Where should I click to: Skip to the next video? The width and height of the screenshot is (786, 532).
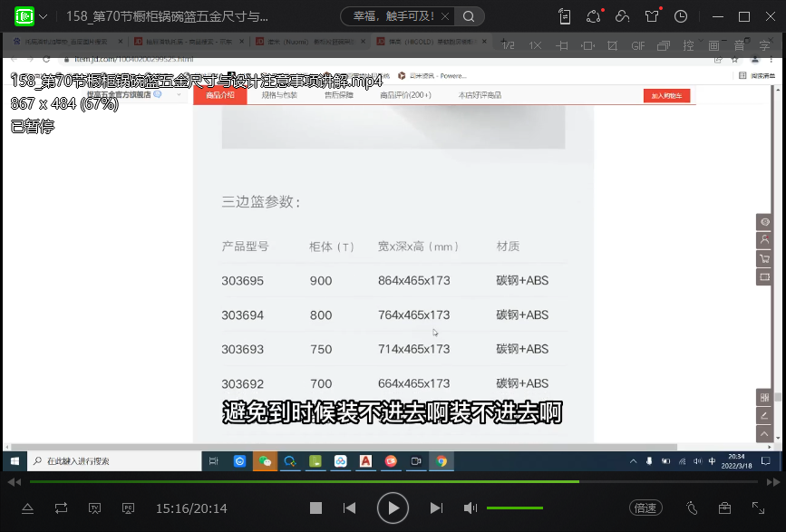point(436,508)
